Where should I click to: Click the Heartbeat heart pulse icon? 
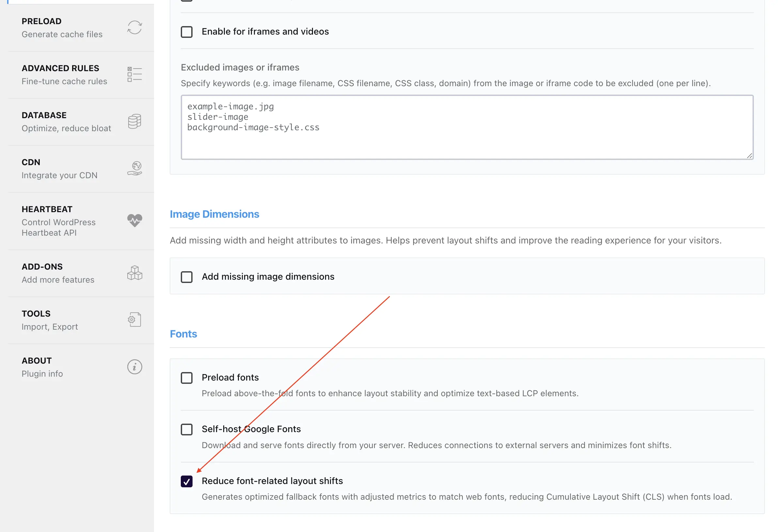[134, 220]
